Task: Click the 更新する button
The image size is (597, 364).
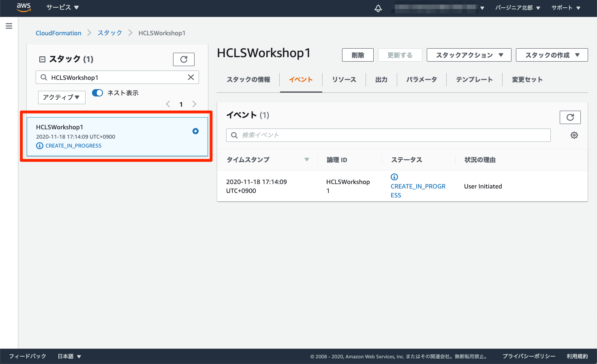Action: tap(400, 55)
